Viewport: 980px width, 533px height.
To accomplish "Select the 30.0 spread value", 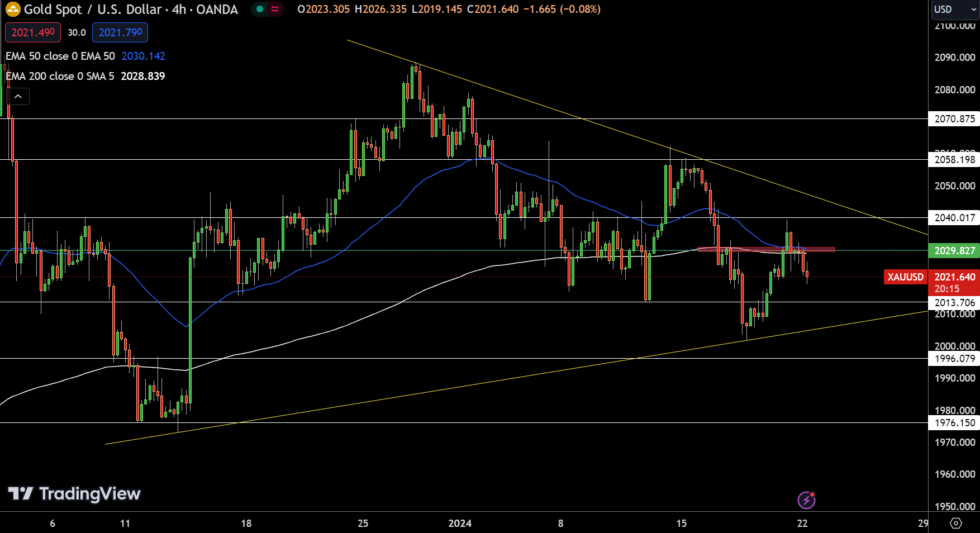I will [x=77, y=32].
